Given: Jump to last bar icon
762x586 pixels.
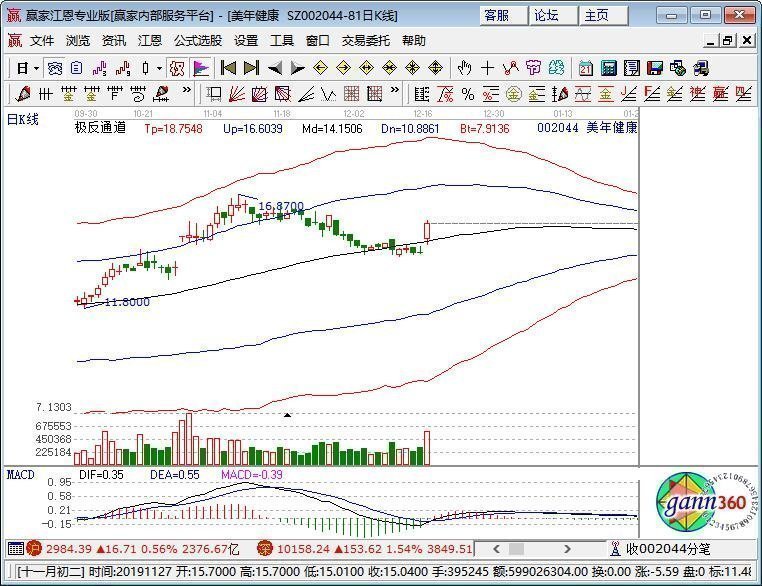Looking at the screenshot, I should tap(251, 68).
